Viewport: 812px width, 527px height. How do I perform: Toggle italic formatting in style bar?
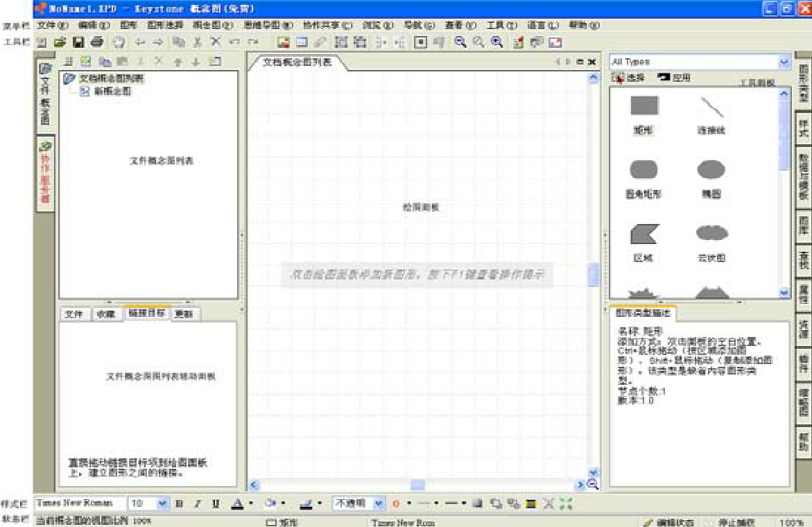click(x=198, y=503)
